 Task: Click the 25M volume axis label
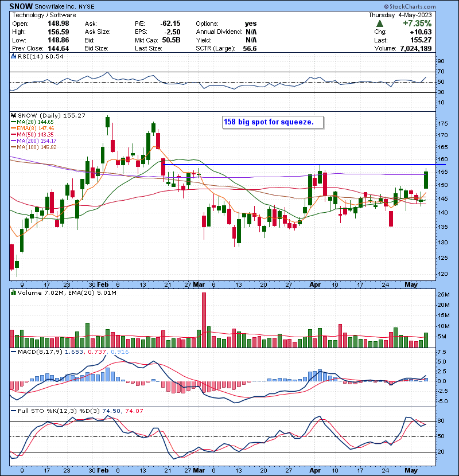point(443,295)
